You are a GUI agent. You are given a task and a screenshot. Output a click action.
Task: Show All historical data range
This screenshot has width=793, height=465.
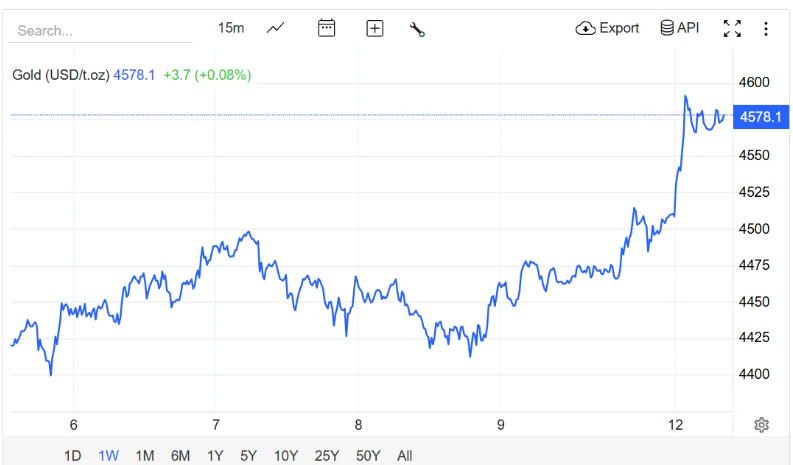(x=404, y=456)
